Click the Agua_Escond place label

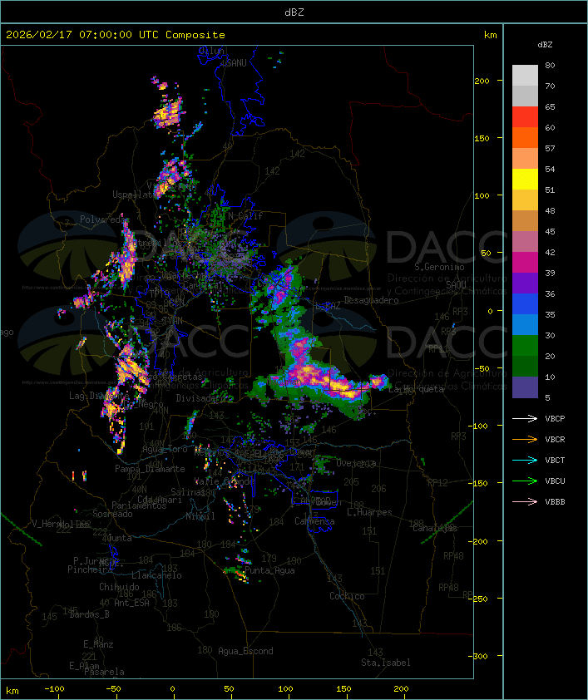[245, 651]
